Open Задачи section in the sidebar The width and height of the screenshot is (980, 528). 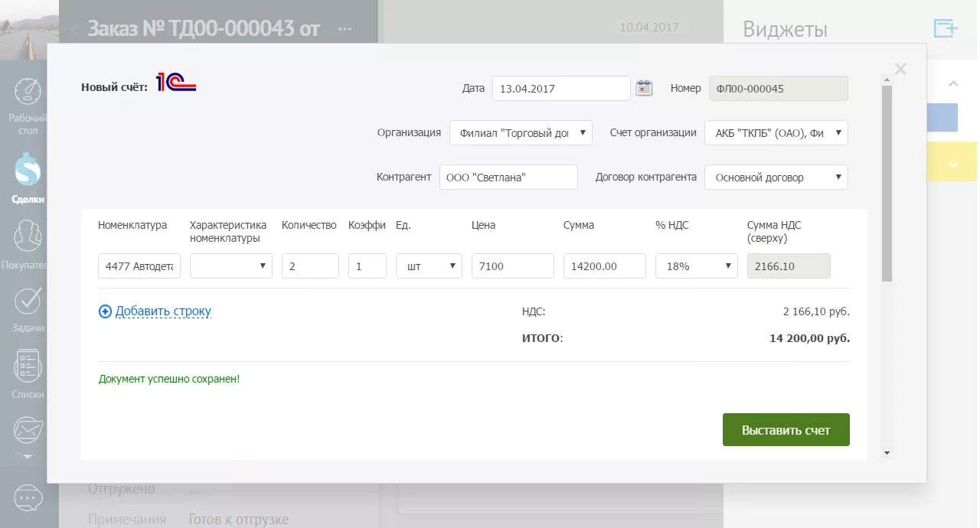(28, 310)
